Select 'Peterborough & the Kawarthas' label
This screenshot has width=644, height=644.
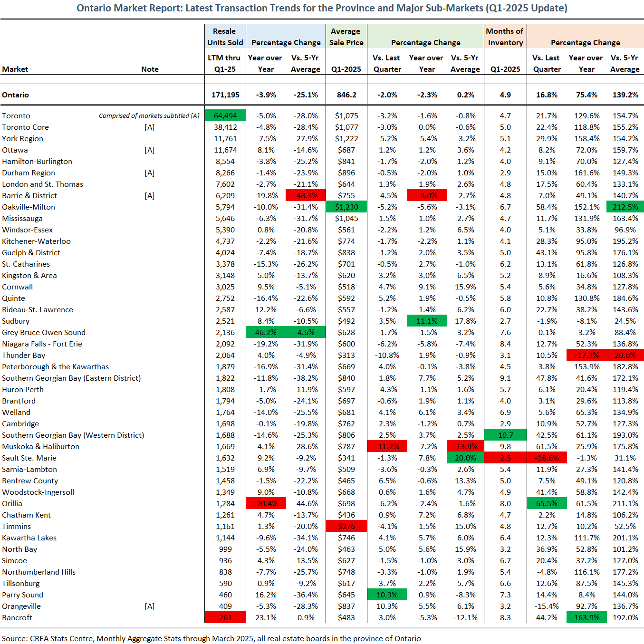tap(55, 367)
